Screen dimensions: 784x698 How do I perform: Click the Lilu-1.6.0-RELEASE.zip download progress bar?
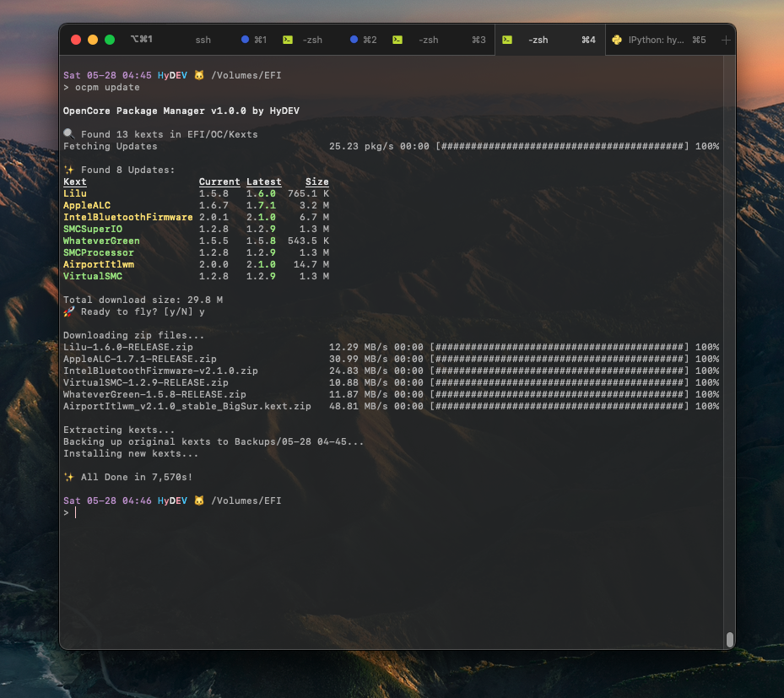click(x=560, y=347)
